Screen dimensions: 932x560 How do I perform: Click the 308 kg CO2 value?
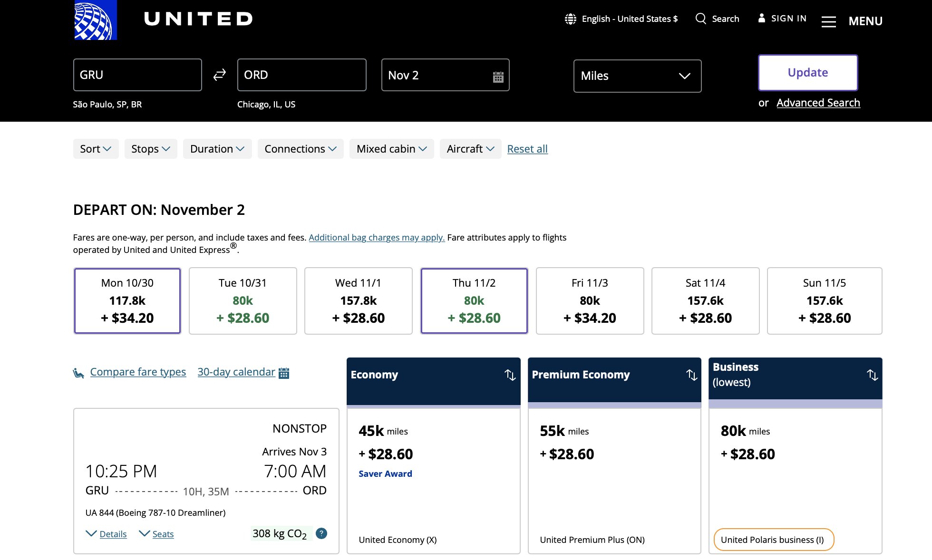point(280,533)
